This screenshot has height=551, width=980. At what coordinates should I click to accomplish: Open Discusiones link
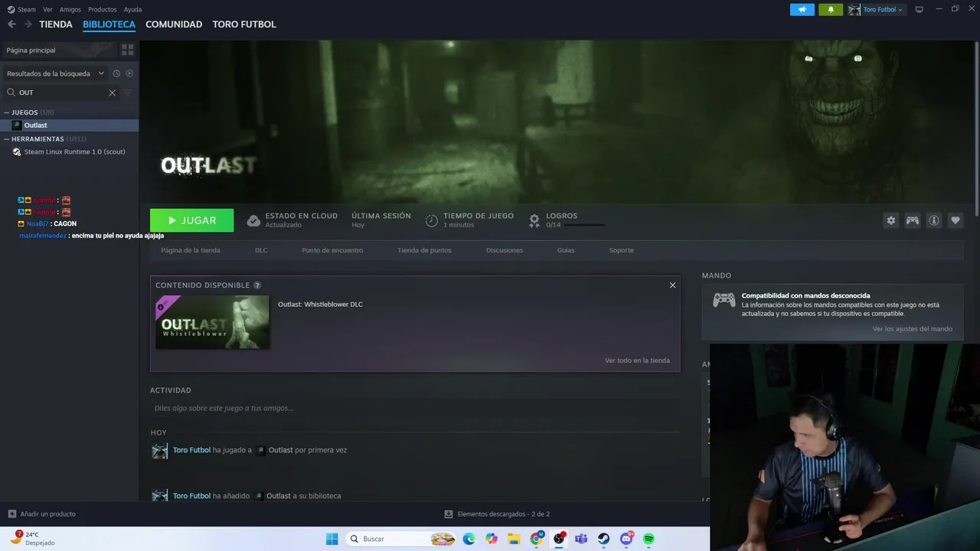[x=505, y=250]
